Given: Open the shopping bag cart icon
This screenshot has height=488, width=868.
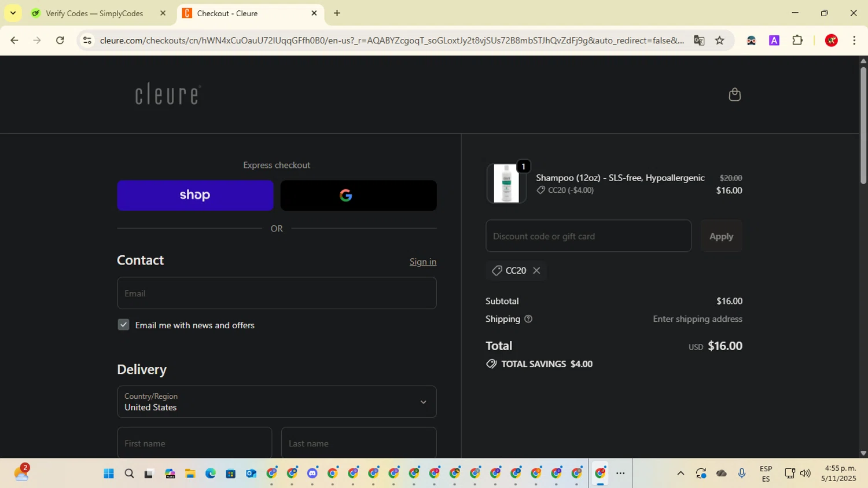Looking at the screenshot, I should pos(734,94).
